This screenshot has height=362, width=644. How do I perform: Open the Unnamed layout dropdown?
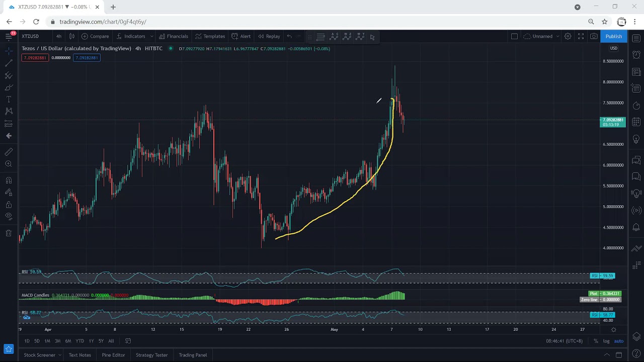point(541,36)
